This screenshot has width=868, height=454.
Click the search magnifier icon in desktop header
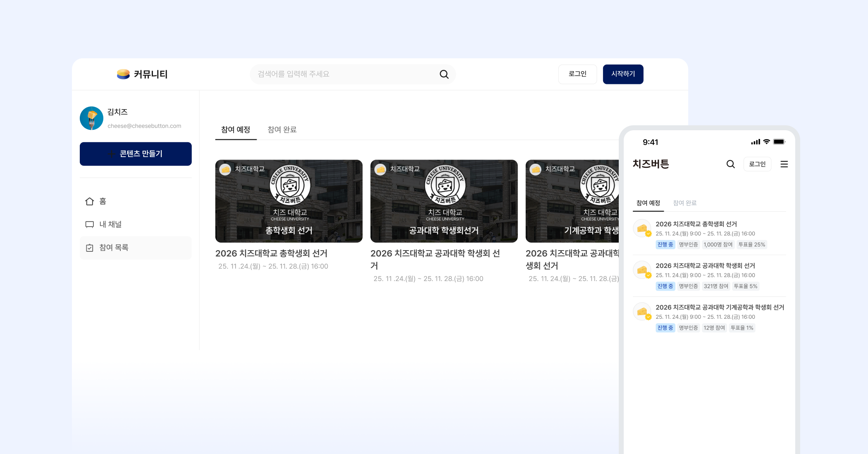pos(444,74)
